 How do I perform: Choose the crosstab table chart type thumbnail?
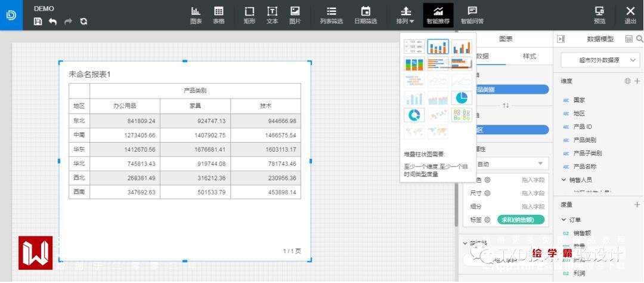pyautogui.click(x=414, y=47)
